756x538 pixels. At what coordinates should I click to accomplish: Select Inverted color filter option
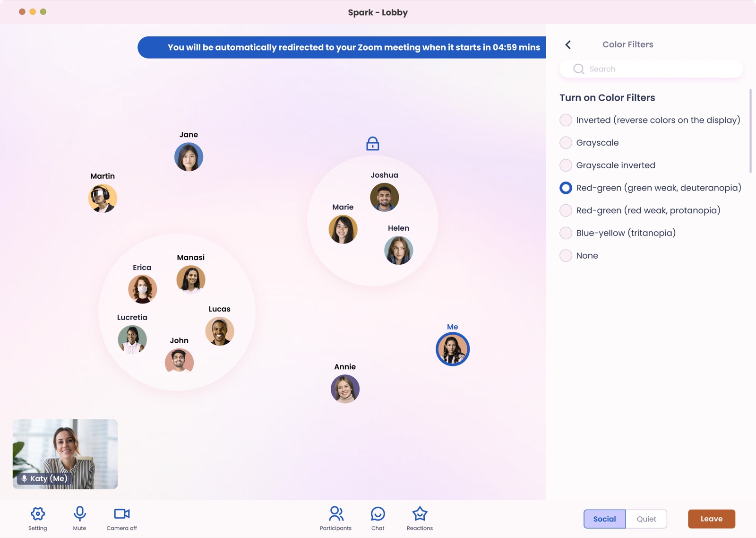[650, 120]
